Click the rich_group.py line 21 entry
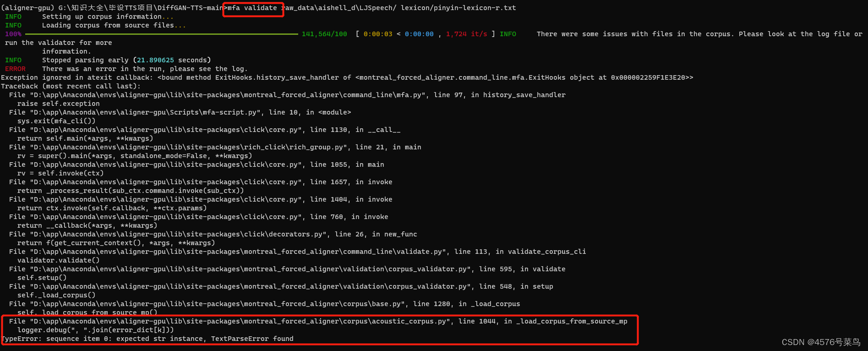 click(x=215, y=147)
